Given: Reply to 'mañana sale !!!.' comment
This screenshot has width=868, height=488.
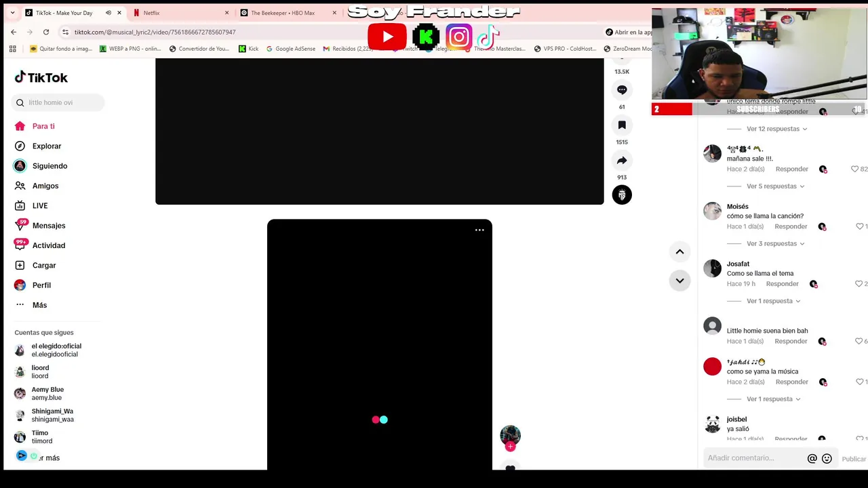Looking at the screenshot, I should [x=791, y=169].
